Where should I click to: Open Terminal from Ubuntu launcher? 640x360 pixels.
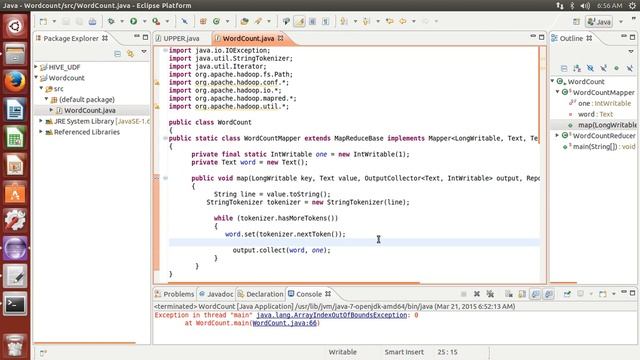pyautogui.click(x=15, y=304)
